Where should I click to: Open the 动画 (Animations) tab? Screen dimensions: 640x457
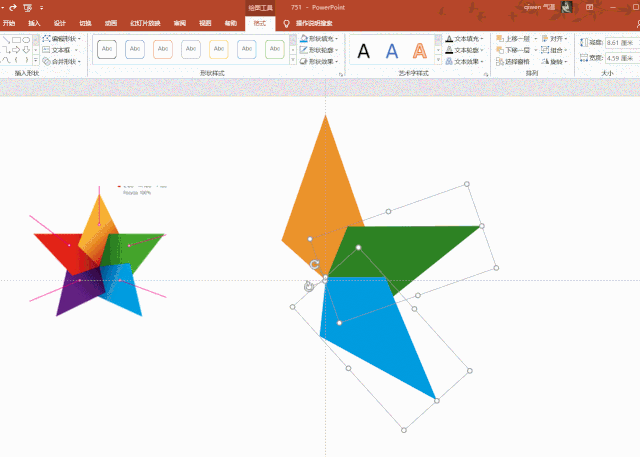tap(111, 23)
